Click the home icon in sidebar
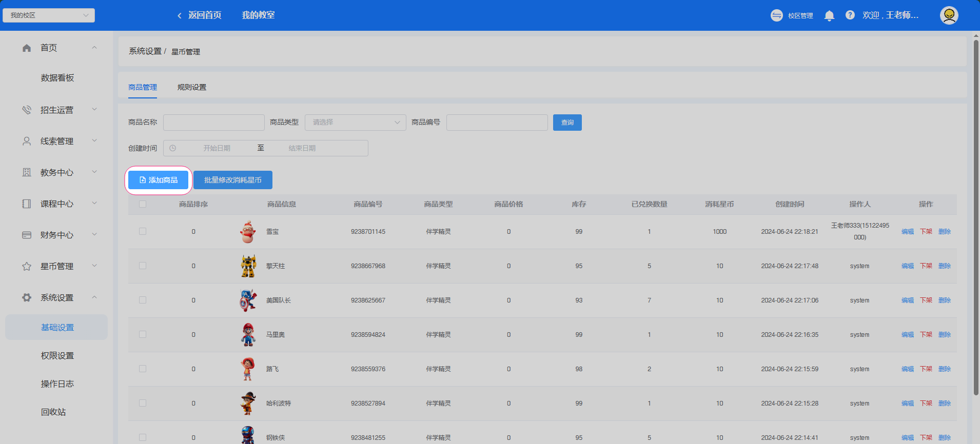This screenshot has width=980, height=444. tap(27, 48)
